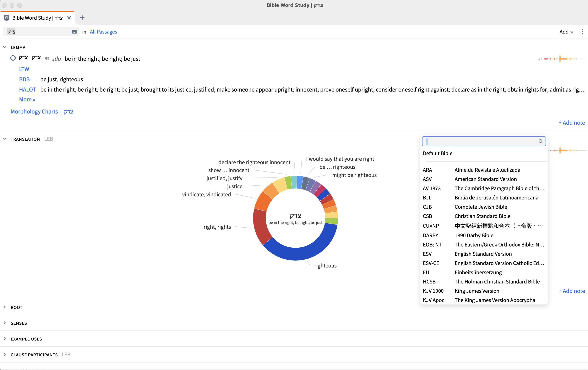
Task: Add a note in Lemma section
Action: 572,123
